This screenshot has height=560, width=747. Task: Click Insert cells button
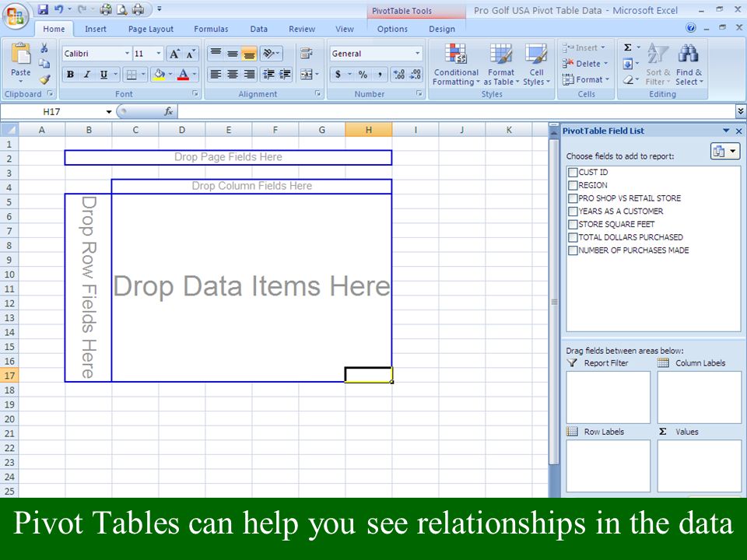tap(584, 47)
